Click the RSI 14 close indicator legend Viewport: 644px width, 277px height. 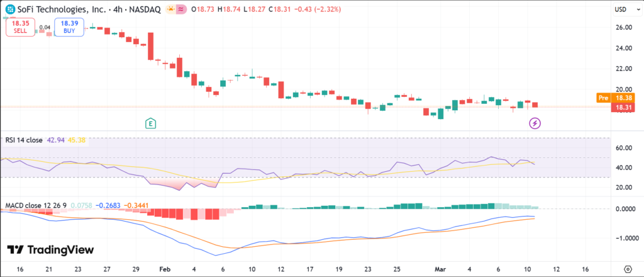pyautogui.click(x=24, y=140)
